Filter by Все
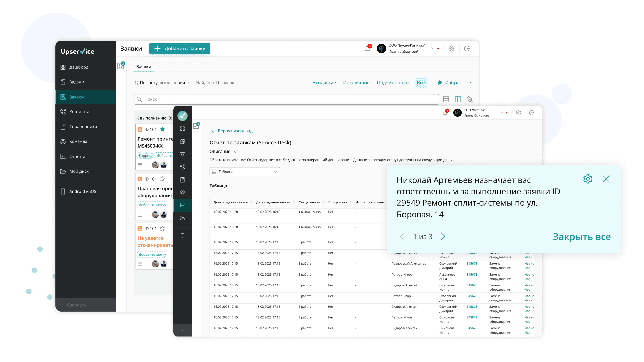Screen dimensions: 644x362 point(421,83)
